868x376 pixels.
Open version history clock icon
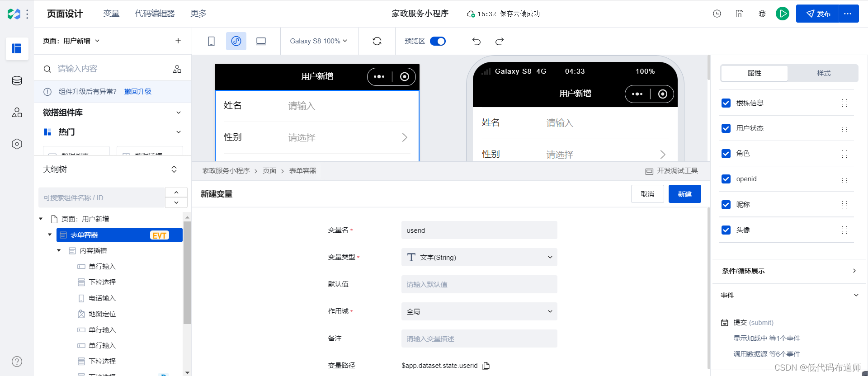click(x=717, y=14)
